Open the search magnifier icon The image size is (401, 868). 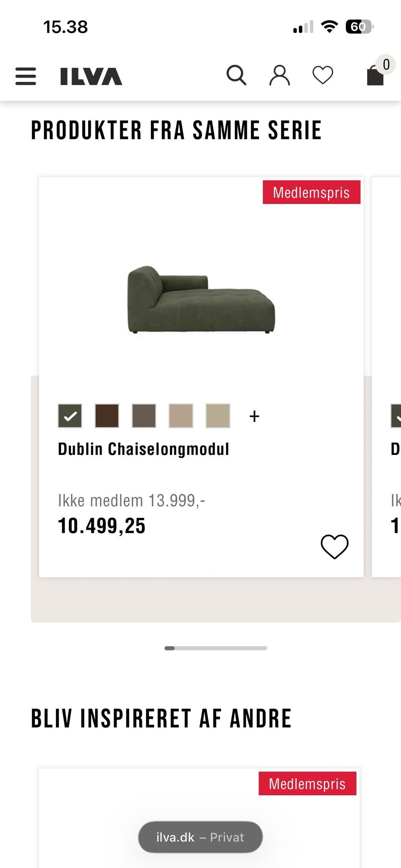click(x=236, y=76)
